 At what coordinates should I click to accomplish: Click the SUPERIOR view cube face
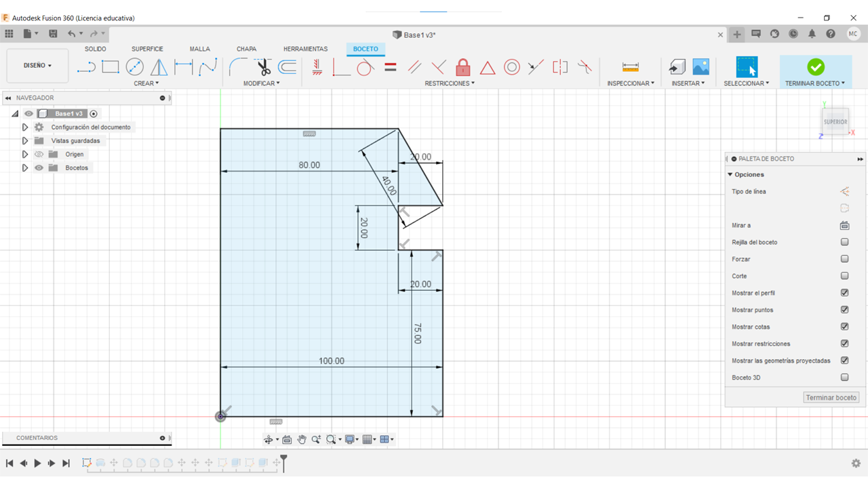pyautogui.click(x=835, y=122)
